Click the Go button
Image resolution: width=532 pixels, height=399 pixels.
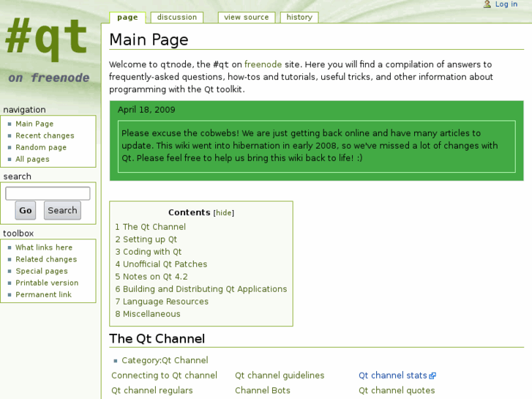pyautogui.click(x=26, y=211)
